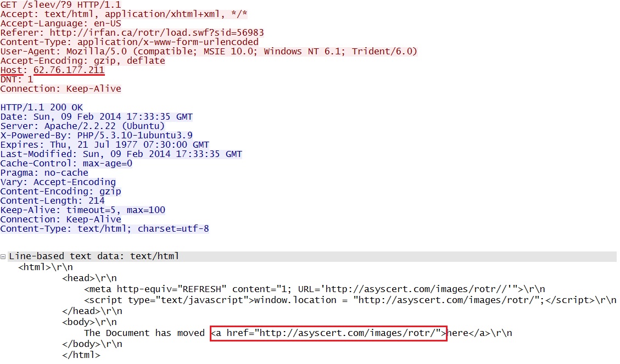Select the Content-Encoding: gzip response header
The width and height of the screenshot is (620, 364).
click(60, 191)
